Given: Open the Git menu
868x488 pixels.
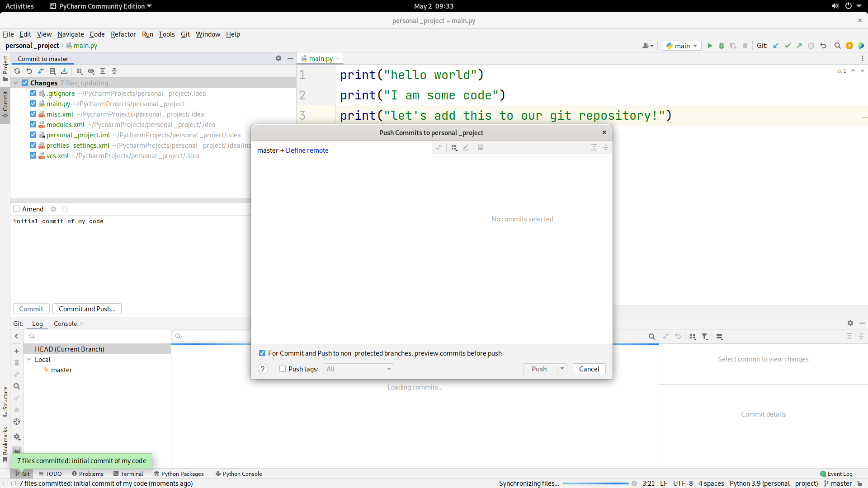Looking at the screenshot, I should pyautogui.click(x=185, y=34).
